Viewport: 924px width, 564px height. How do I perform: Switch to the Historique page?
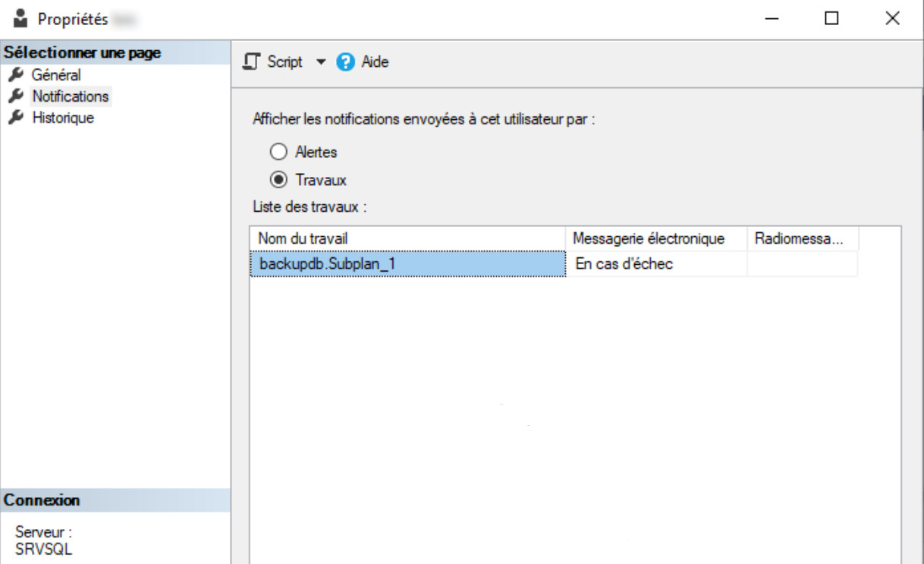coord(62,118)
